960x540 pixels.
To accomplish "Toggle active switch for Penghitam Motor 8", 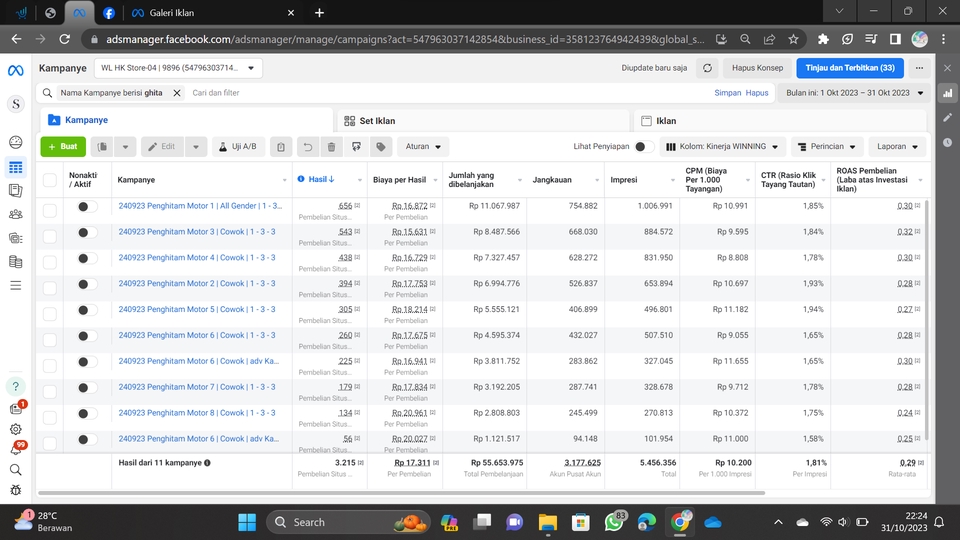I will (x=87, y=413).
